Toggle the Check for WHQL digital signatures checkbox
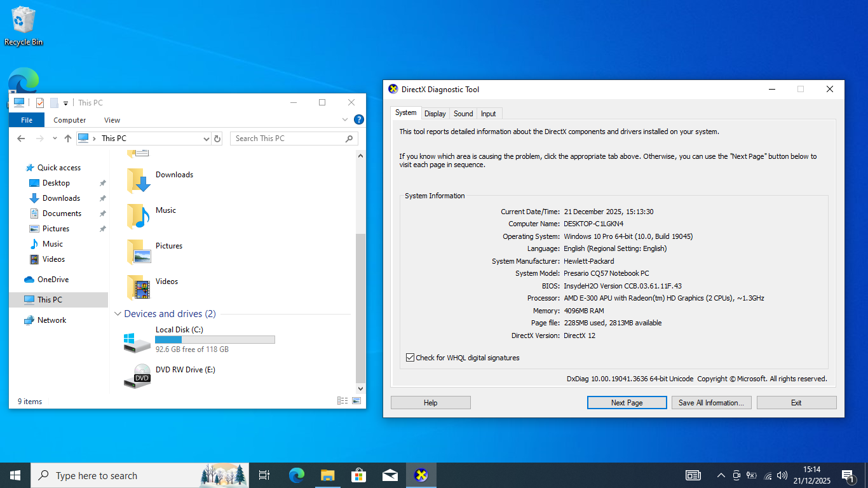This screenshot has width=868, height=488. (x=410, y=358)
